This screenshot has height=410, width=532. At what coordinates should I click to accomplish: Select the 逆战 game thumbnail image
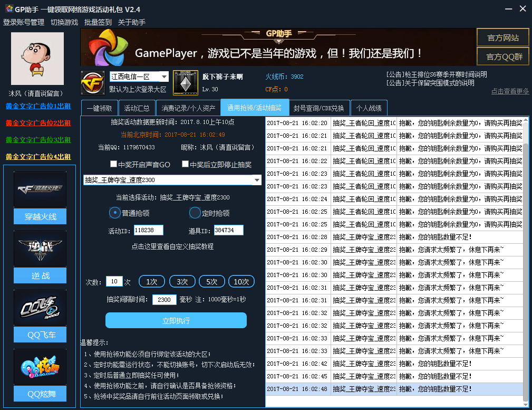point(40,249)
